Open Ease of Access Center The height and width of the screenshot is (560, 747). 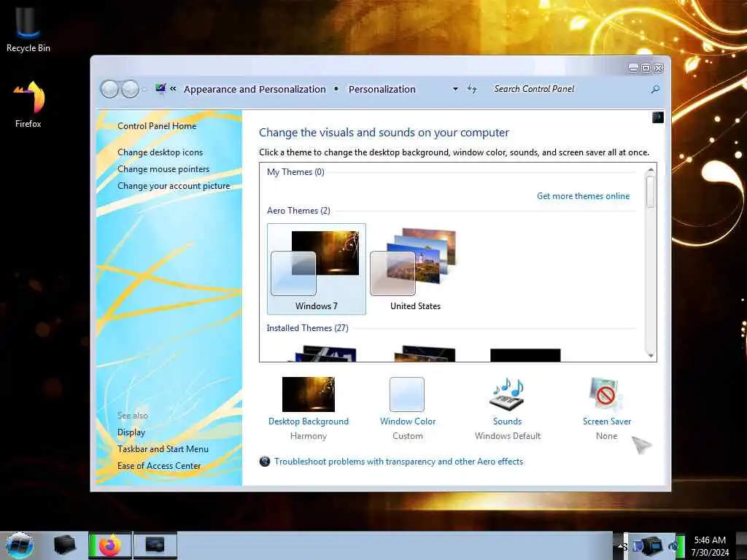tap(159, 466)
